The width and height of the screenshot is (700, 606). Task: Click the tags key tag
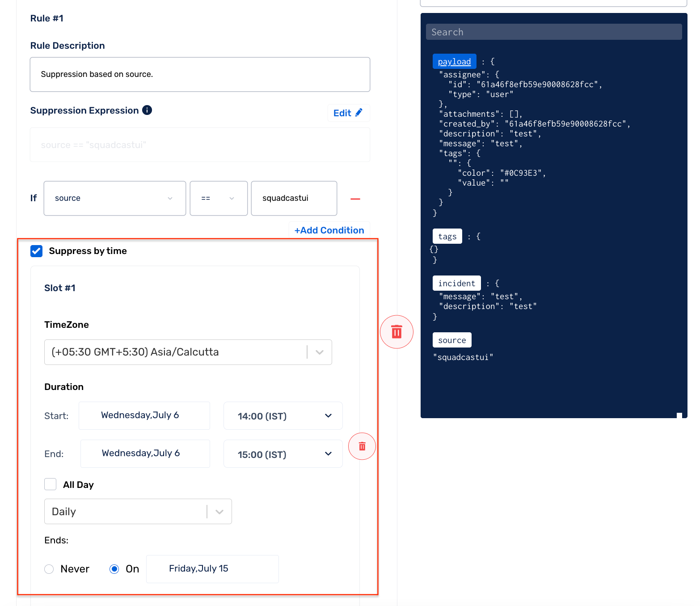pos(447,236)
